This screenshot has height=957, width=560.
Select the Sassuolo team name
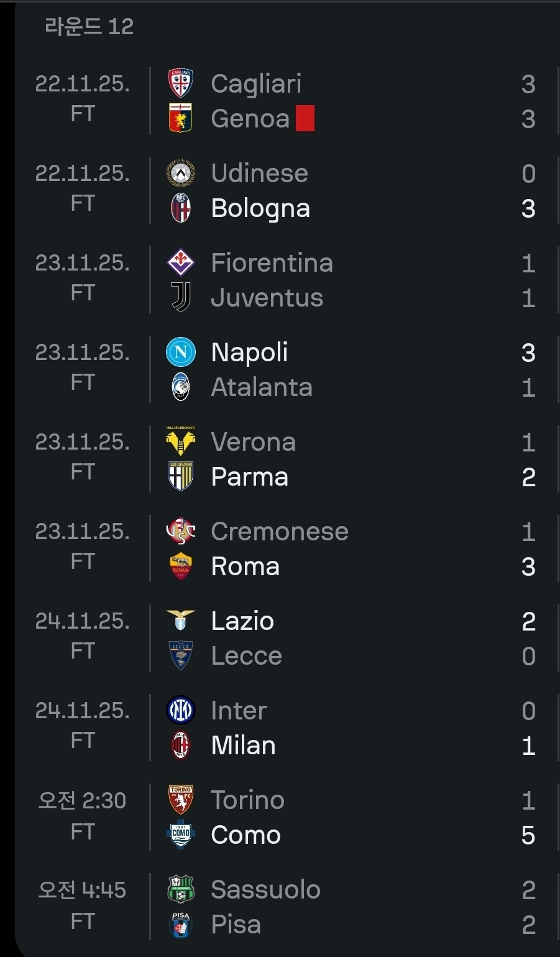coord(265,890)
